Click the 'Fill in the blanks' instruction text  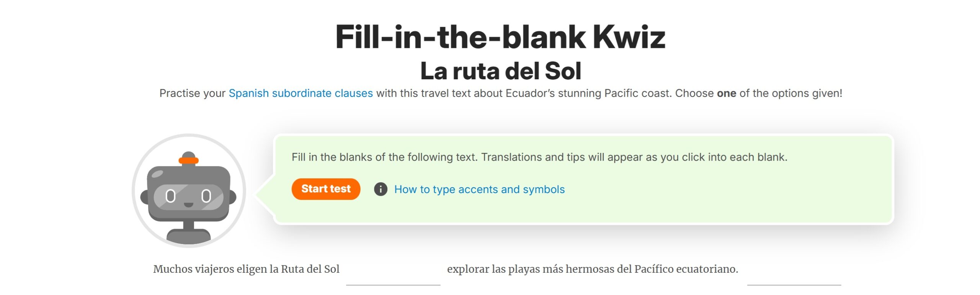coord(539,157)
